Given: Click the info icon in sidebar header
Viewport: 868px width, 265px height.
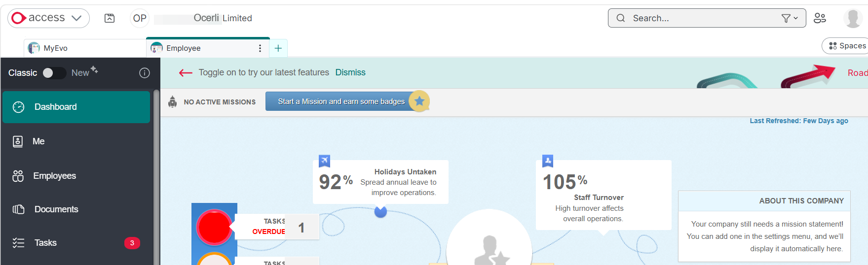Looking at the screenshot, I should [145, 73].
